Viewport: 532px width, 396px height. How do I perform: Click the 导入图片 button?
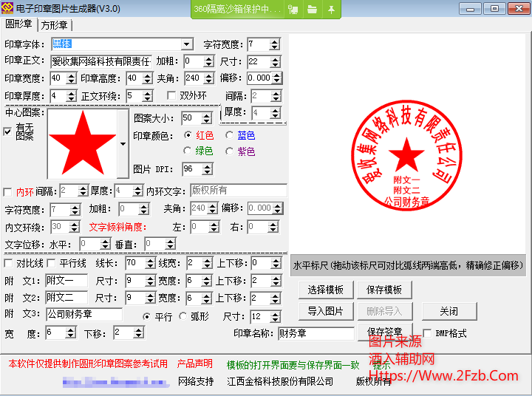coord(326,311)
